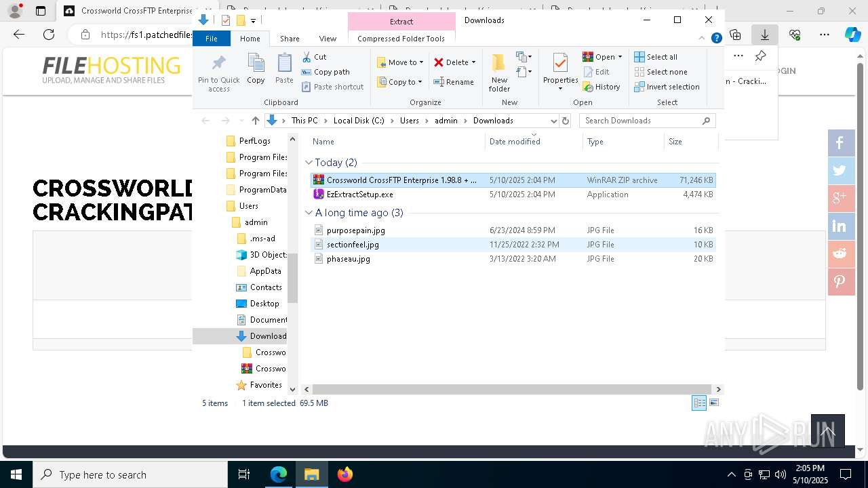This screenshot has width=868, height=488.
Task: Click Copy path in Clipboard group
Action: (325, 72)
